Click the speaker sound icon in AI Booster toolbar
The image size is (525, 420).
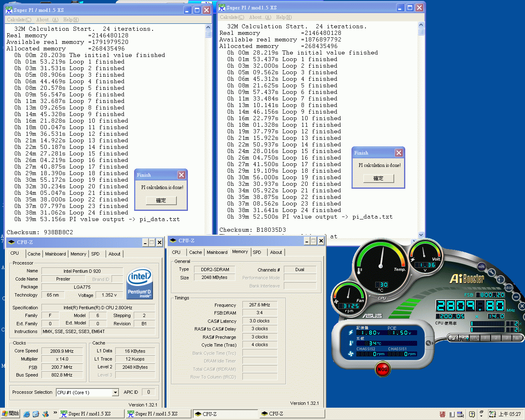pos(475,338)
